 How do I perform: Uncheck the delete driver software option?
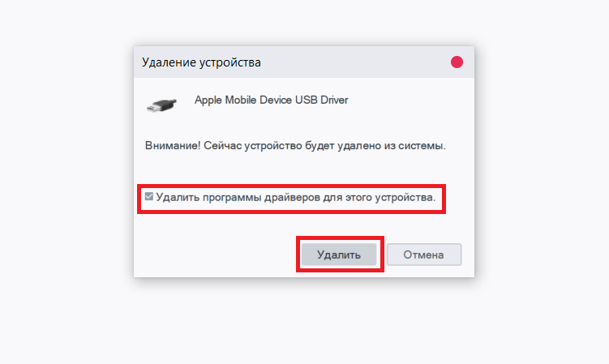pos(148,196)
